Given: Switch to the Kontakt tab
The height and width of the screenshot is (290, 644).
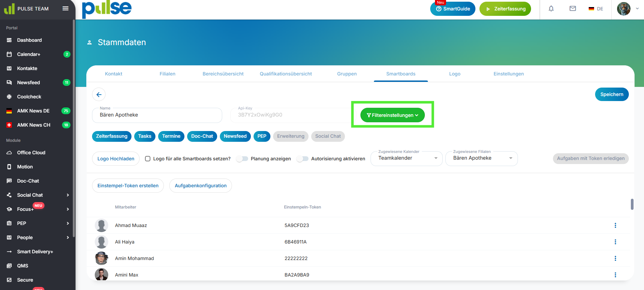Looking at the screenshot, I should [x=114, y=74].
